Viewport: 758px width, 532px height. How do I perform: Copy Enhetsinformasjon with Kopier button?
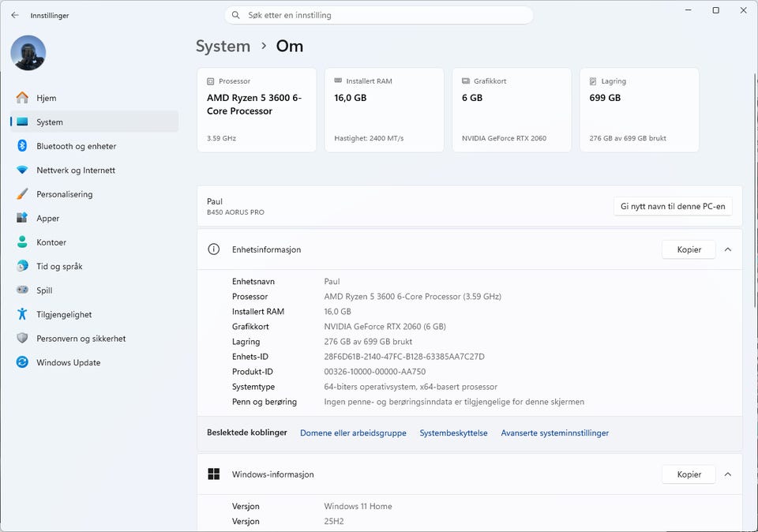coord(689,249)
